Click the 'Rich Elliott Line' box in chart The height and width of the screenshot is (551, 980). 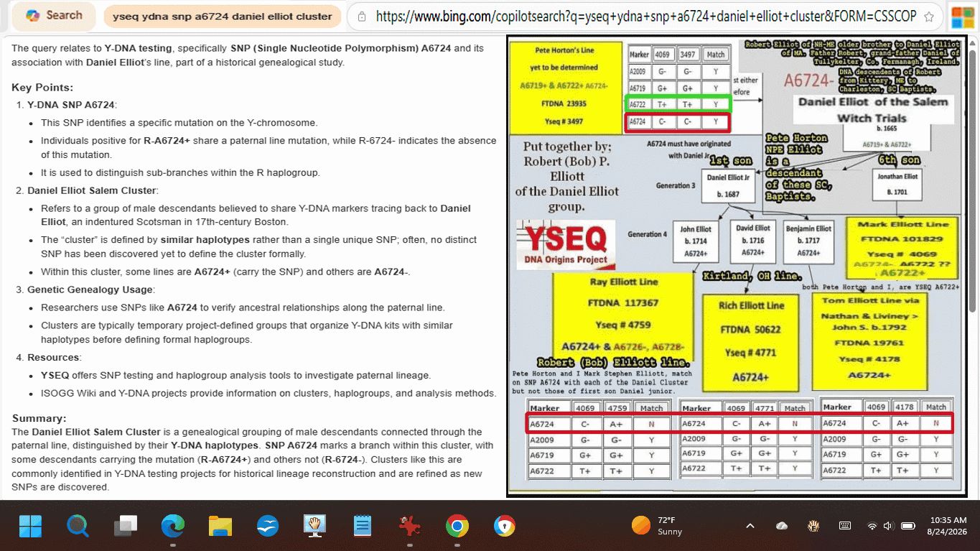750,342
